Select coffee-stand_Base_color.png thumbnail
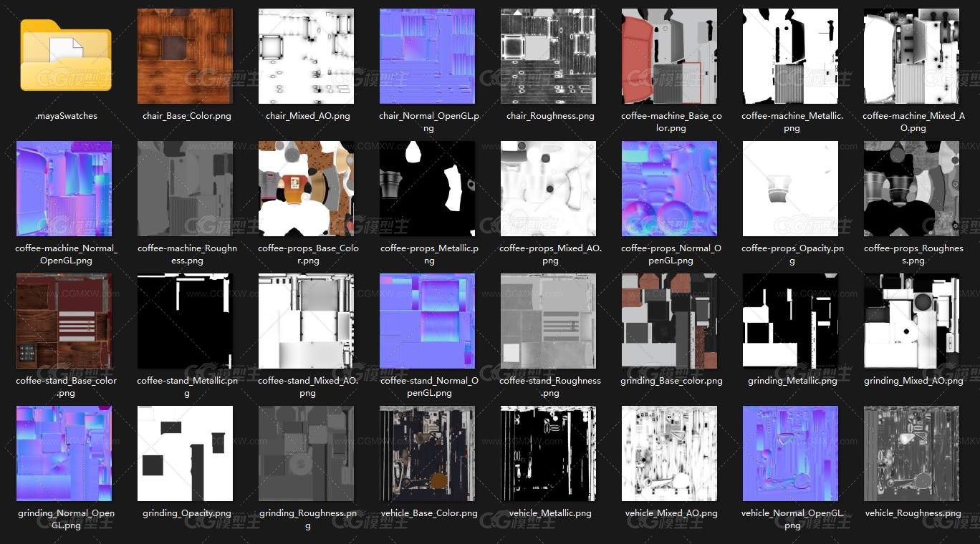 (64, 321)
